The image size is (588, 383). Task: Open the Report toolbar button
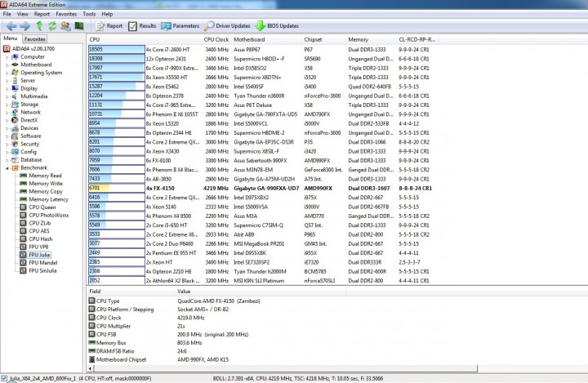(109, 26)
